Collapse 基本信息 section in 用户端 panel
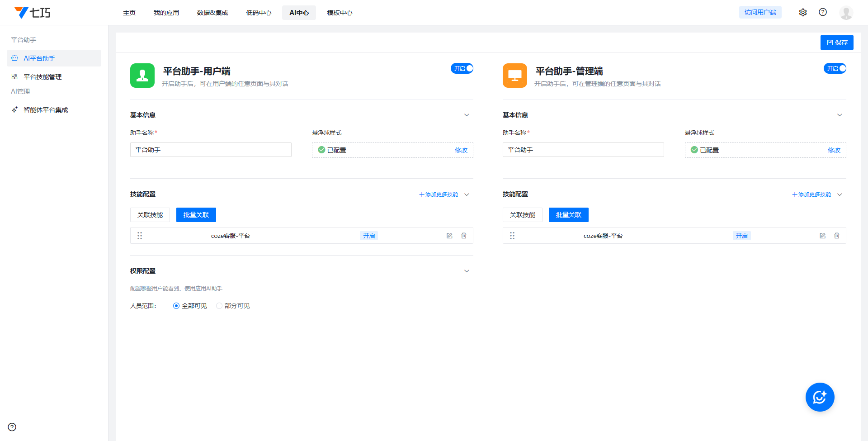This screenshot has height=441, width=868. (467, 115)
